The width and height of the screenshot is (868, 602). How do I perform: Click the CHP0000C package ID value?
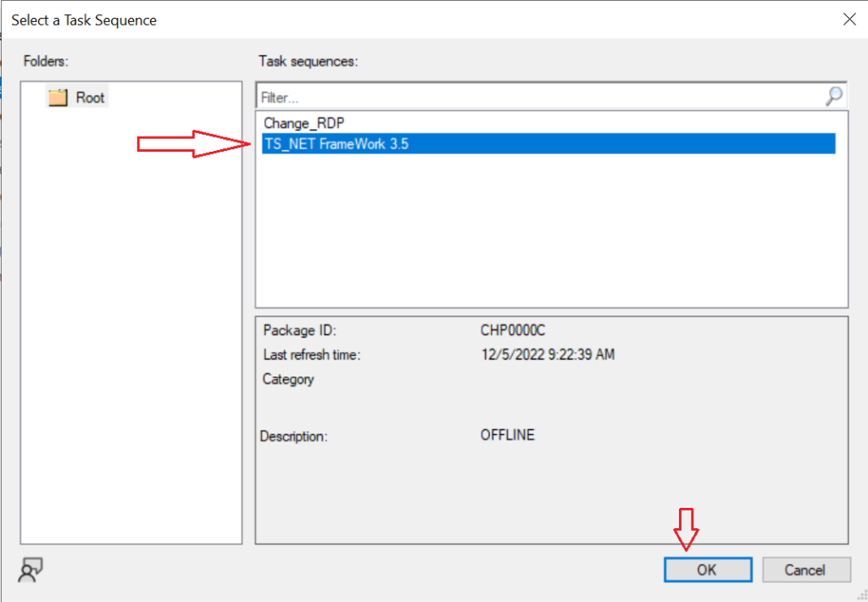click(513, 331)
